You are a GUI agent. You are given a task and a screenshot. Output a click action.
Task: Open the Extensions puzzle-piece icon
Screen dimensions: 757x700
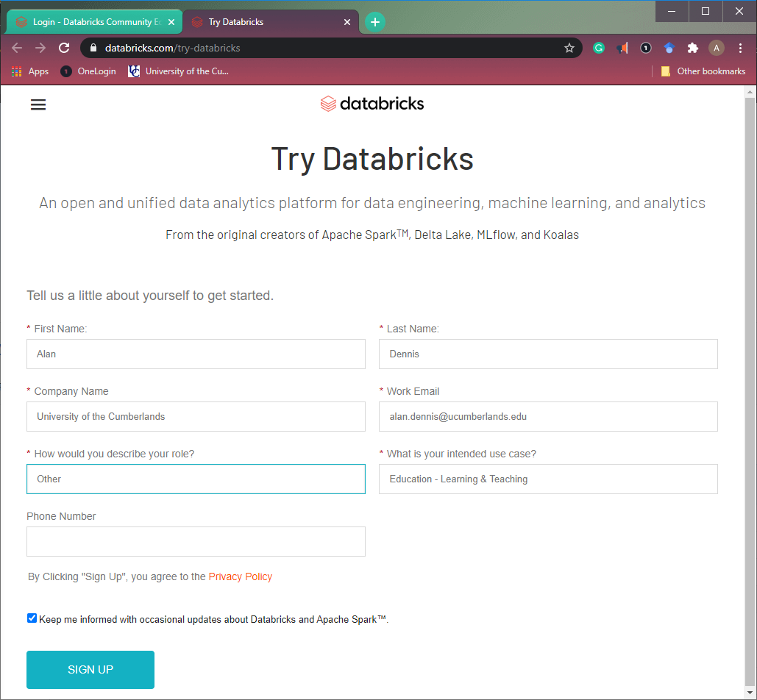pos(692,47)
